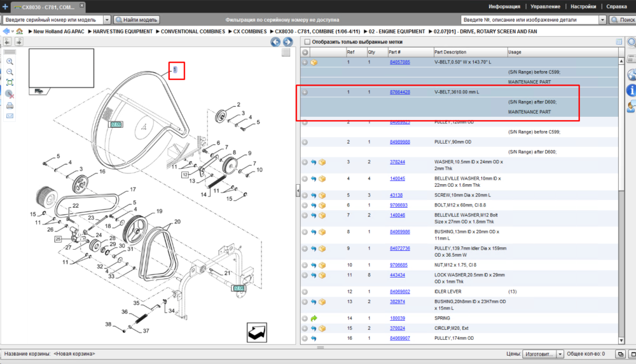The width and height of the screenshot is (636, 364).
Task: Open part number 84072736 link
Action: [x=399, y=248]
